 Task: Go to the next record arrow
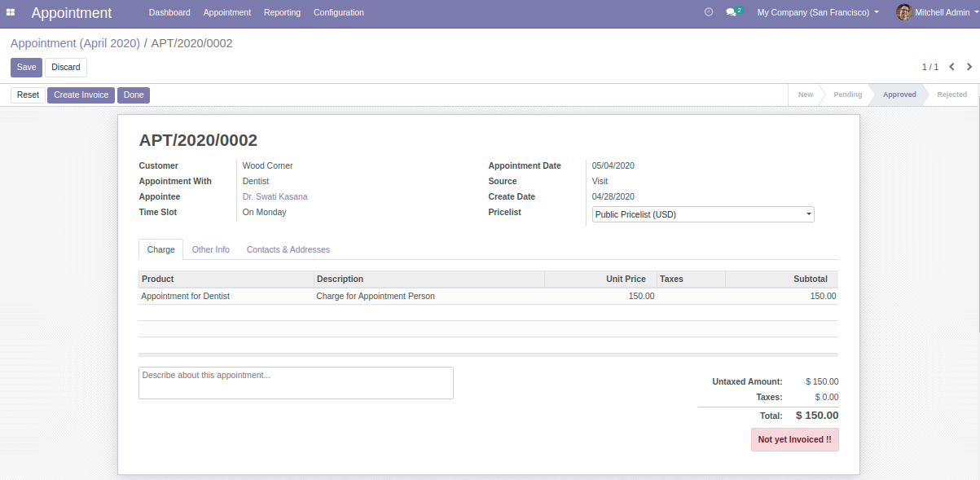click(x=969, y=67)
